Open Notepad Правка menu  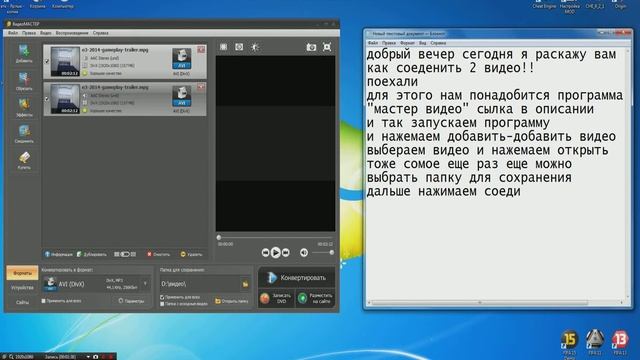coord(389,43)
